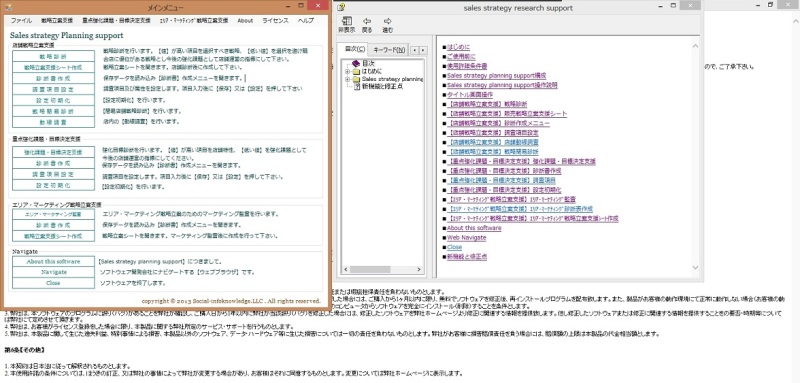
Task: Open the Close link in help content
Action: coord(454,247)
